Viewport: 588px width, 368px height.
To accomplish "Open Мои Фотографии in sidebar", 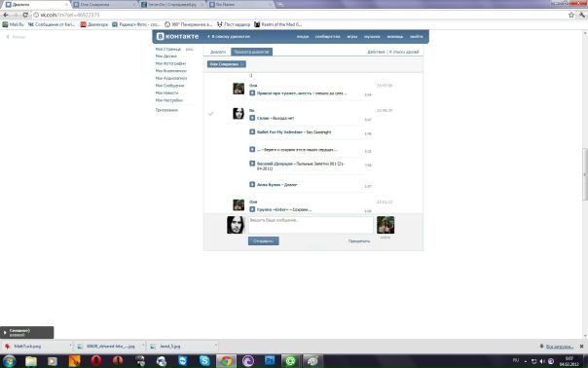I will (170, 63).
